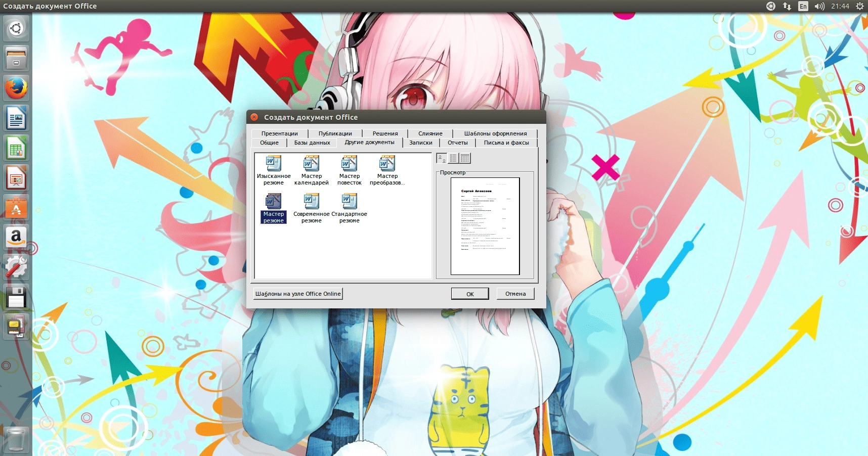Screen dimensions: 868x456
Task: Open the sound volume indicator
Action: click(x=819, y=6)
